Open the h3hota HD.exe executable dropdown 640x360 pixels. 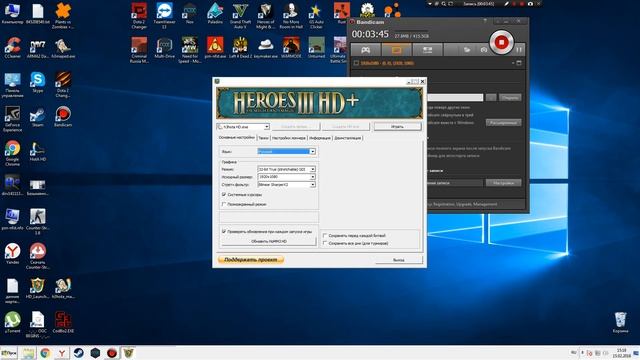[x=266, y=127]
